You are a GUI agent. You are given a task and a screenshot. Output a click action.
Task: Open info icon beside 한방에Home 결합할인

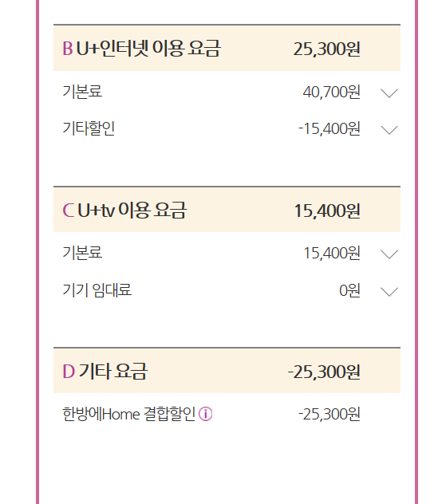click(205, 414)
